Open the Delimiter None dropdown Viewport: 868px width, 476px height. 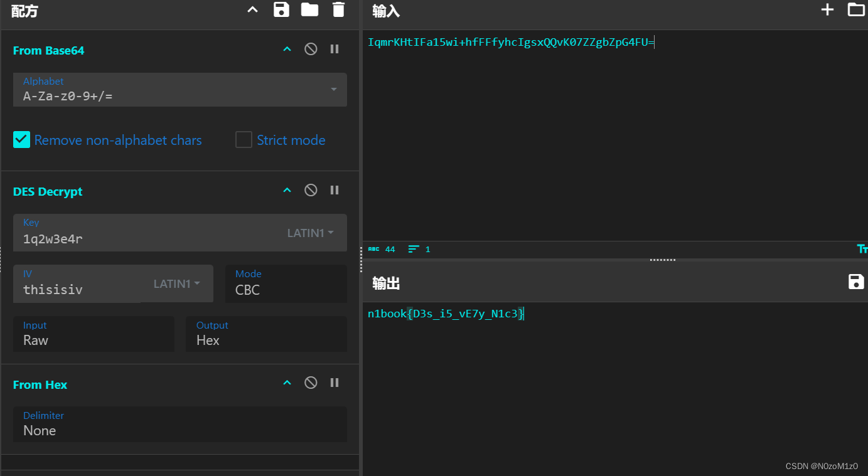[179, 424]
